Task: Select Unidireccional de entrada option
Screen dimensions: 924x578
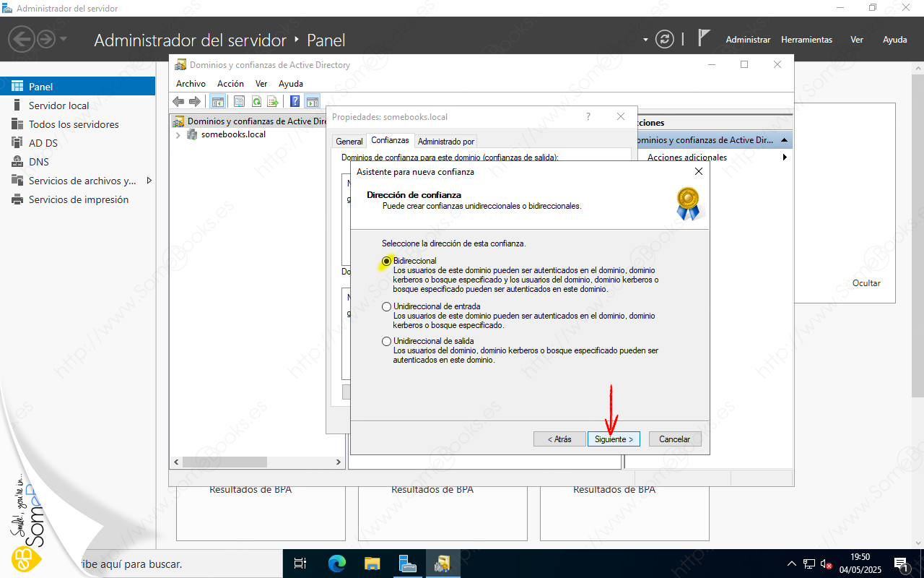Action: click(387, 306)
